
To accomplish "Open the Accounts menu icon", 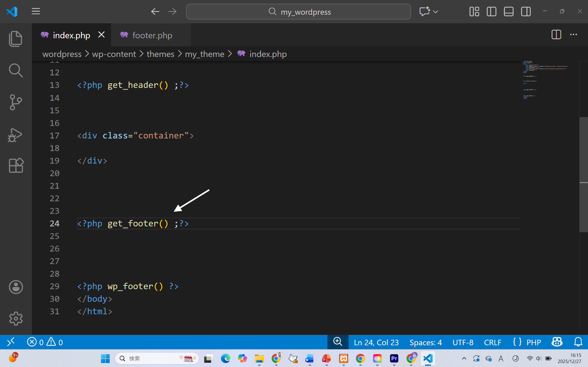I will [16, 287].
